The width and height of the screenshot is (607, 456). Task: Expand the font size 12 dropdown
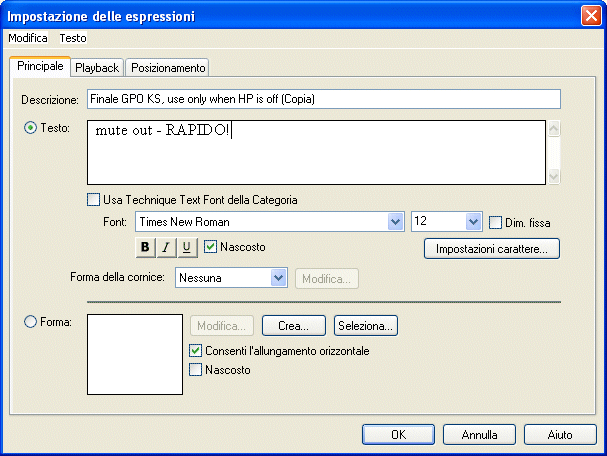473,222
